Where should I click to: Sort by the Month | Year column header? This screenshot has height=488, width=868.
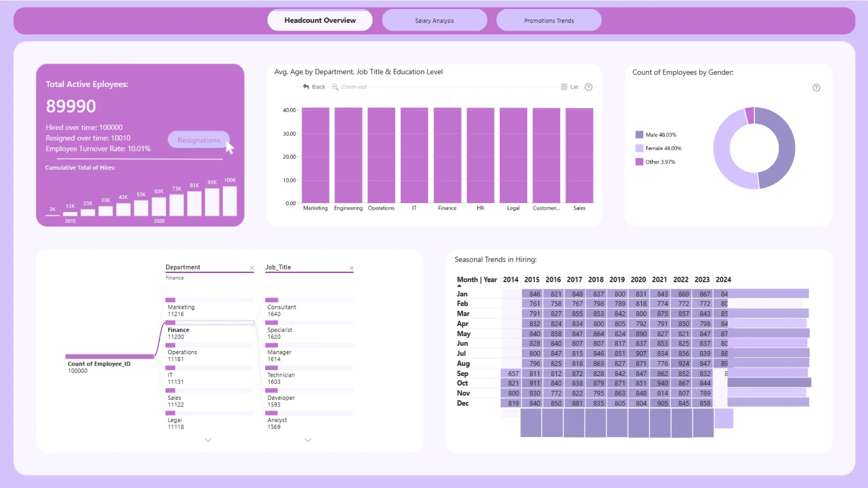pyautogui.click(x=476, y=280)
